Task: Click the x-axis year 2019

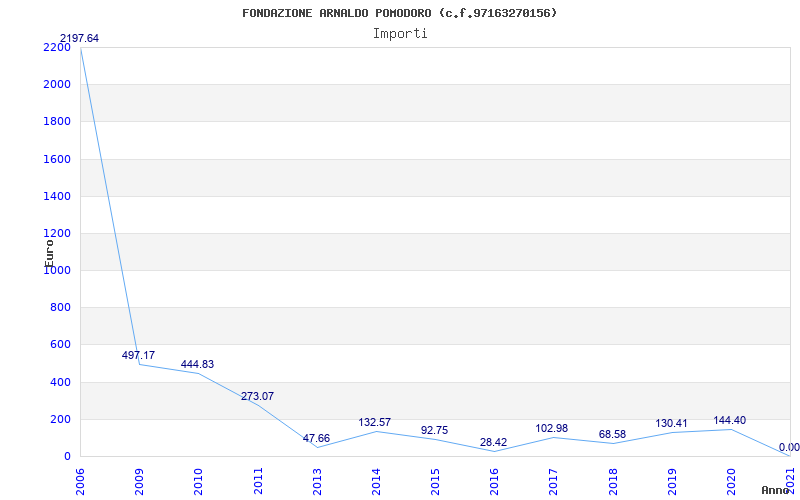Action: coord(672,481)
